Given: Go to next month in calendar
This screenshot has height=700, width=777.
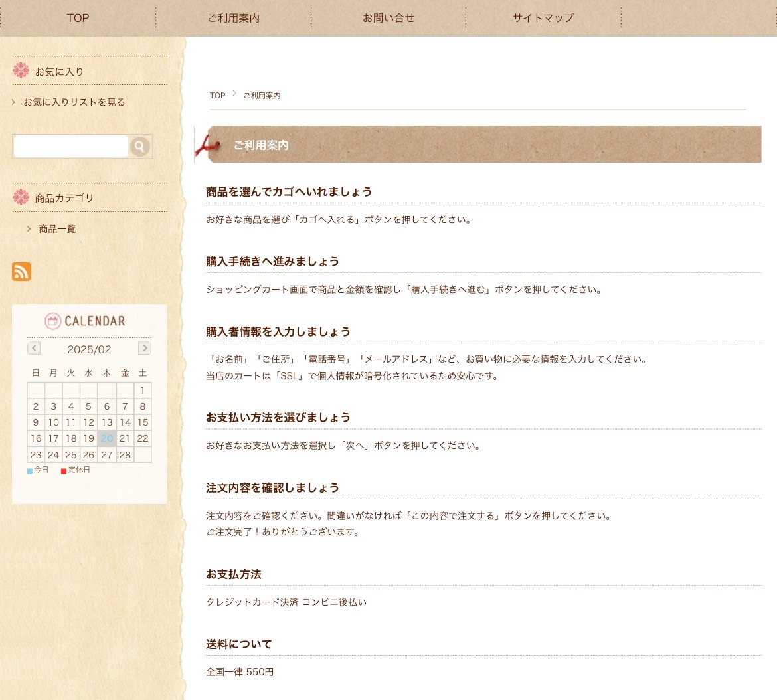Looking at the screenshot, I should coord(144,348).
